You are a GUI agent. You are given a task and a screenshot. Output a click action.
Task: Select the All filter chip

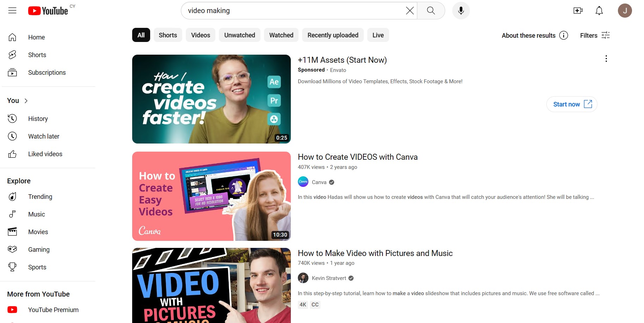141,35
